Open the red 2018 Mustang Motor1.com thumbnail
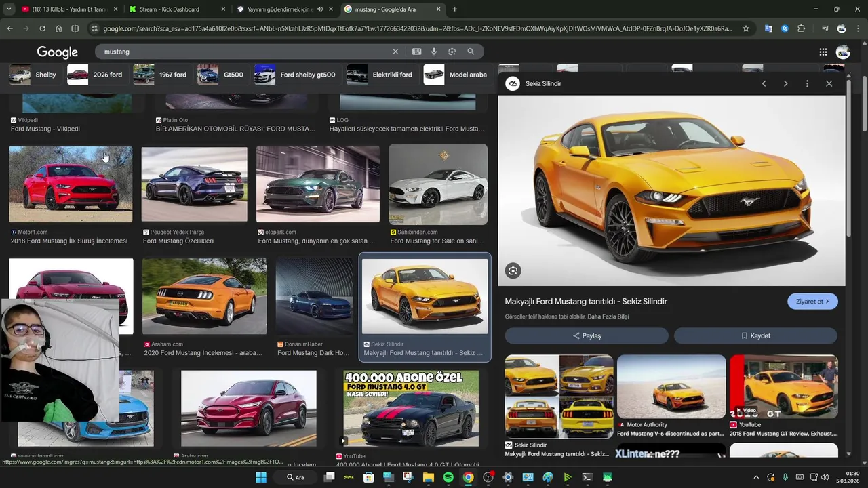Viewport: 868px width, 488px height. tap(71, 184)
